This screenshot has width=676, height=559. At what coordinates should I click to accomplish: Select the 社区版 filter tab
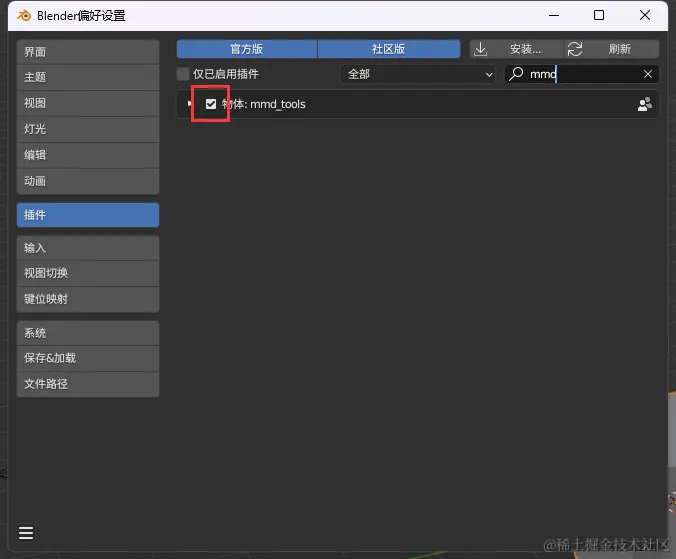coord(388,49)
